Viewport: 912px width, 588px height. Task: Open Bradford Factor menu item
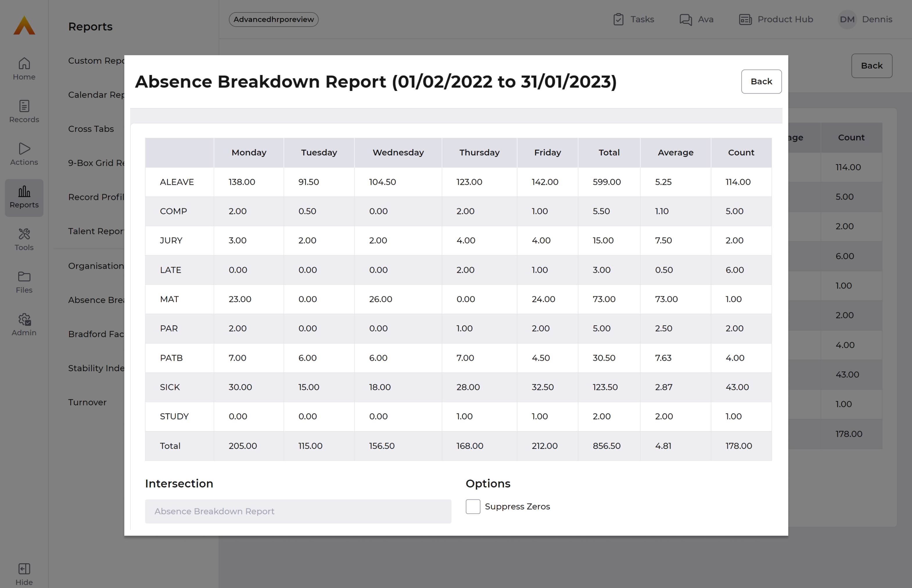[x=96, y=334]
